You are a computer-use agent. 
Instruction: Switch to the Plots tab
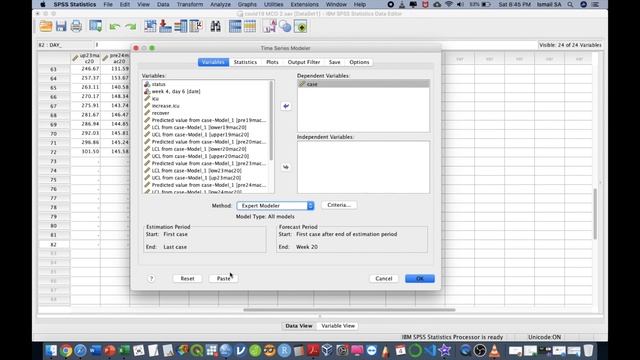coord(272,62)
